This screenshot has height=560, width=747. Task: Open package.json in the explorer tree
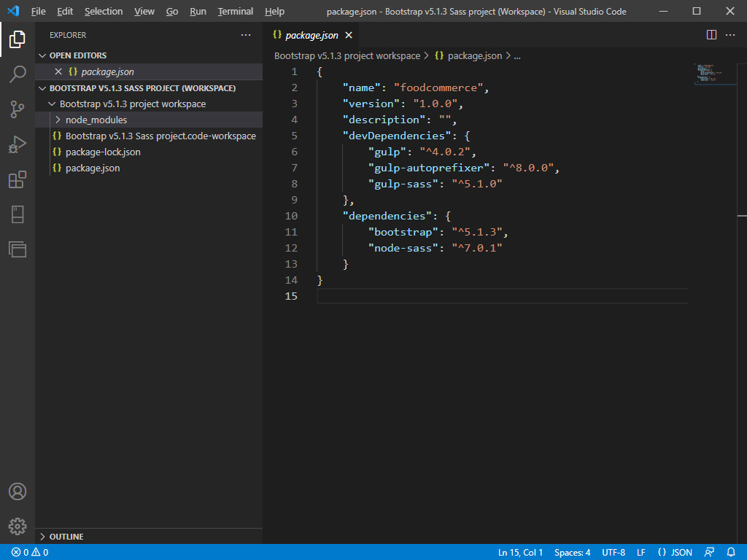[93, 168]
